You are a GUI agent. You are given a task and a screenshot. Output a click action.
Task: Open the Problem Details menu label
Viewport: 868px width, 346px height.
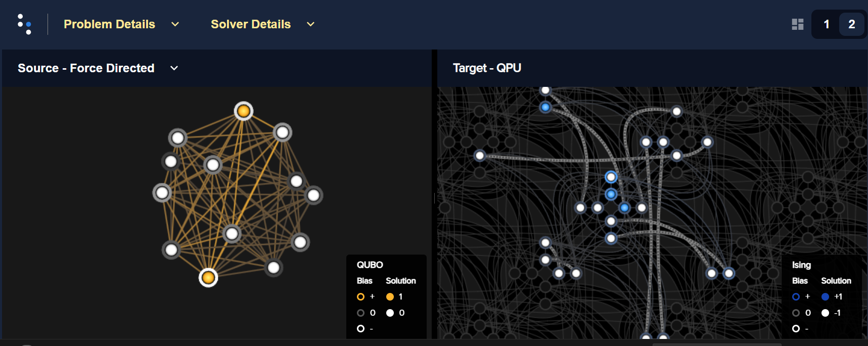coord(109,24)
